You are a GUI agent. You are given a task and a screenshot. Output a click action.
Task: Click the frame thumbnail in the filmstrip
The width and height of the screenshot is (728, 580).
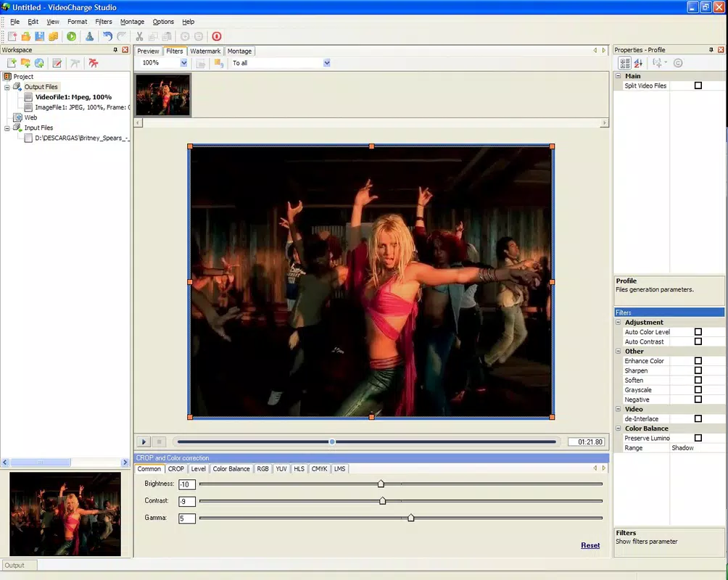coord(163,95)
